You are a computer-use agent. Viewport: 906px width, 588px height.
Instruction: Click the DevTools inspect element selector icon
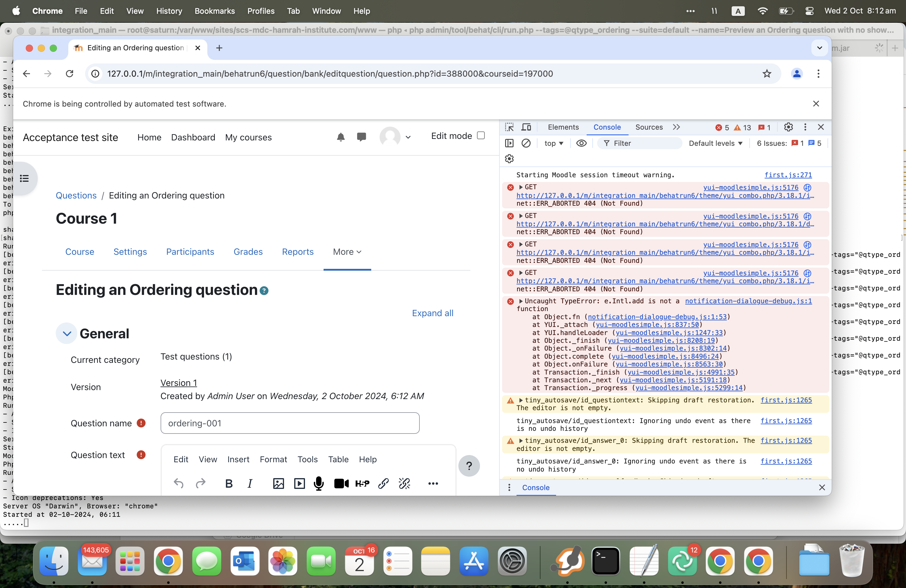[509, 128]
